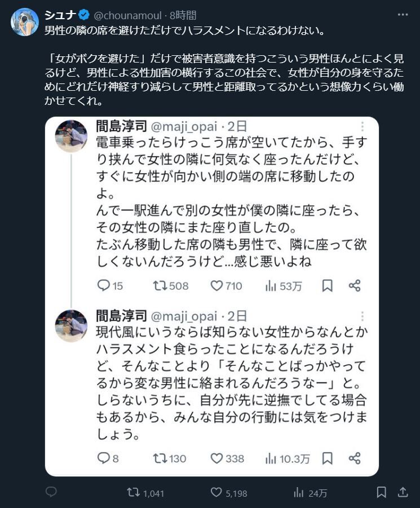Click シュナ's blue verified badge
The image size is (420, 508).
[83, 15]
